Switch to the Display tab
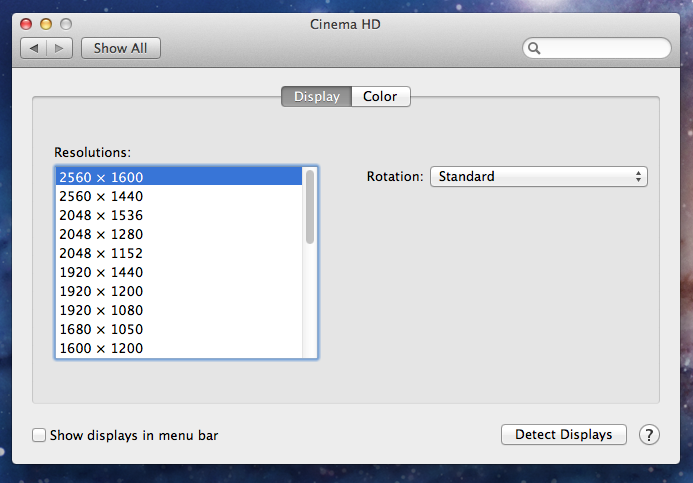Viewport: 693px width, 483px height. [x=316, y=96]
